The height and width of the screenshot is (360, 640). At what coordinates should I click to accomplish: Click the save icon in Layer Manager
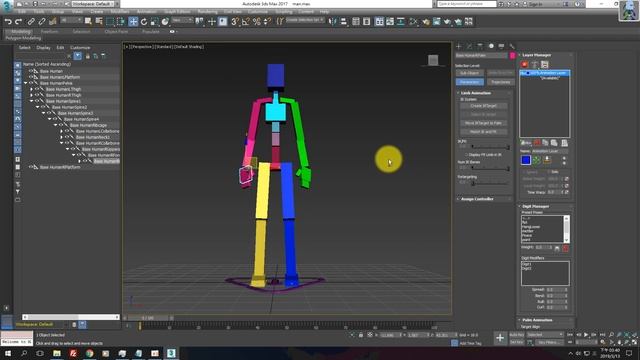544,64
